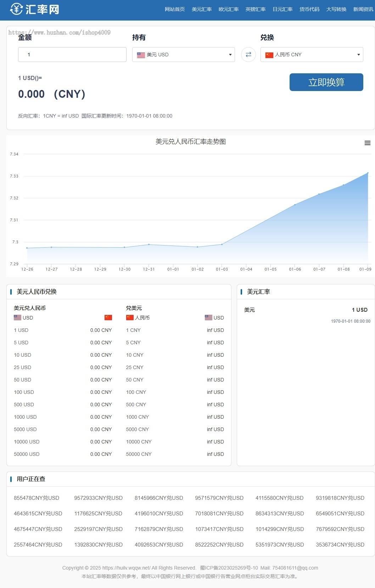Open the chart hamburger menu icon

(x=368, y=143)
